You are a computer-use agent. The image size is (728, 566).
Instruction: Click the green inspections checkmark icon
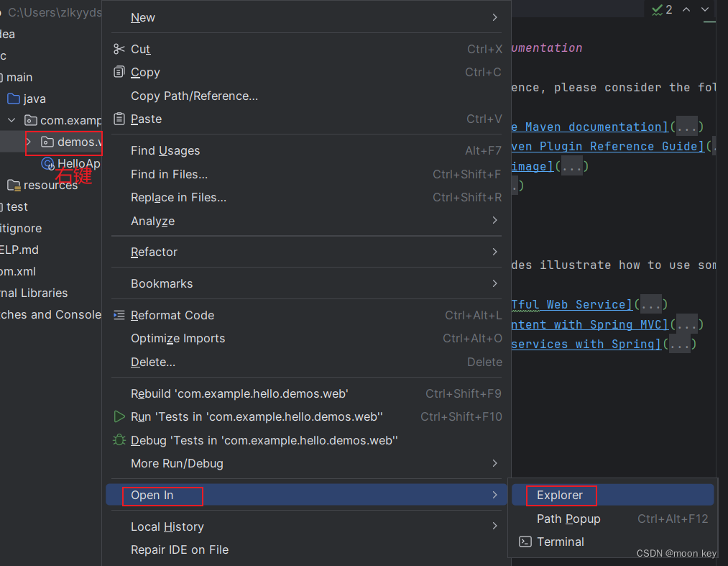(x=657, y=10)
